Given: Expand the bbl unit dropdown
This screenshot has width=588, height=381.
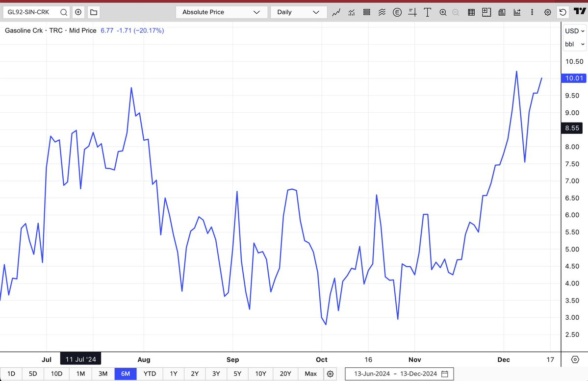Looking at the screenshot, I should click(x=574, y=44).
